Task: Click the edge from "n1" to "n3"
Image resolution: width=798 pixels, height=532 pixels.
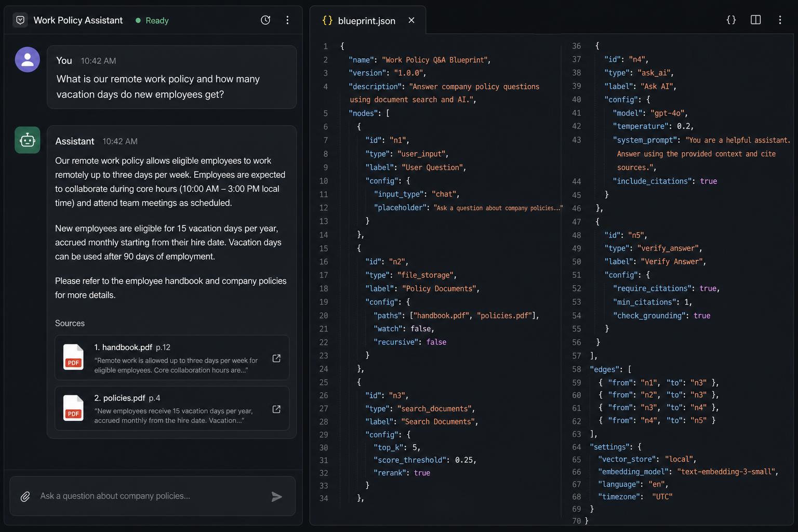Action: (x=659, y=383)
